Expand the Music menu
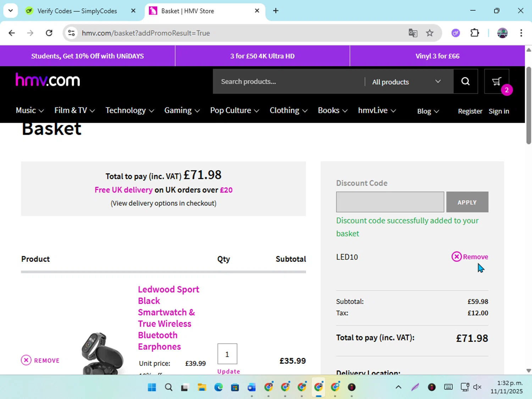The image size is (532, 399). coord(30,110)
